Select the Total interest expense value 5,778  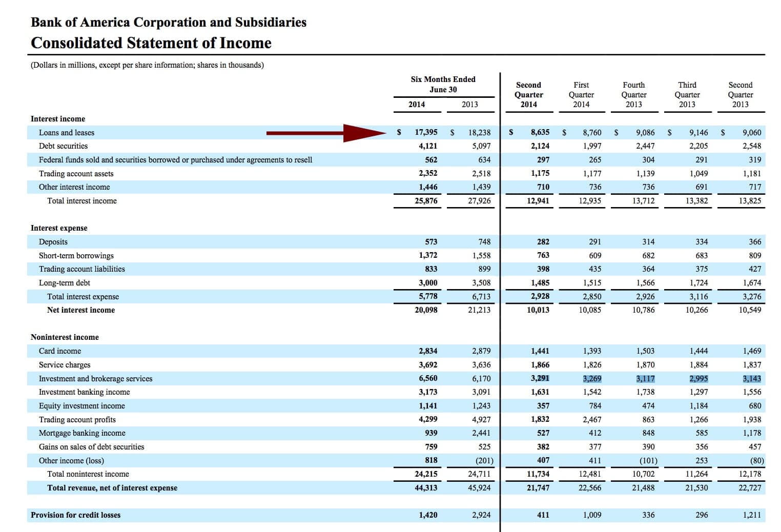pos(428,297)
